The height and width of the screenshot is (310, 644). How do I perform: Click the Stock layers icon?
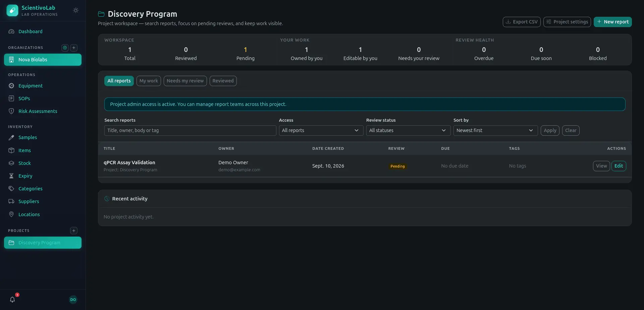11,163
